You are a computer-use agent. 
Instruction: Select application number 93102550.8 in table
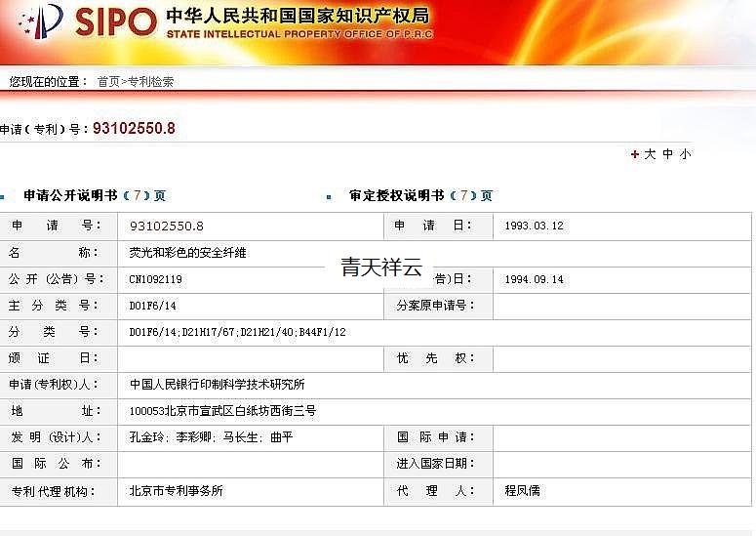pyautogui.click(x=167, y=226)
